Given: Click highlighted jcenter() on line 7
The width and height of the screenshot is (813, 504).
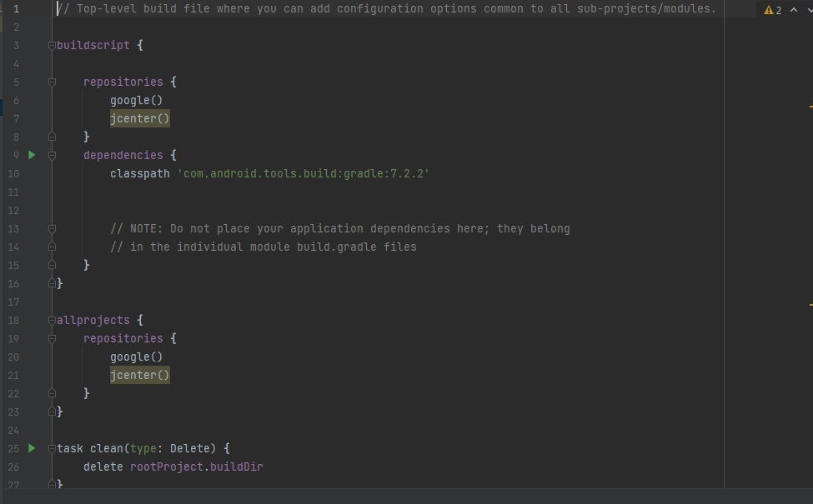Looking at the screenshot, I should pos(139,118).
